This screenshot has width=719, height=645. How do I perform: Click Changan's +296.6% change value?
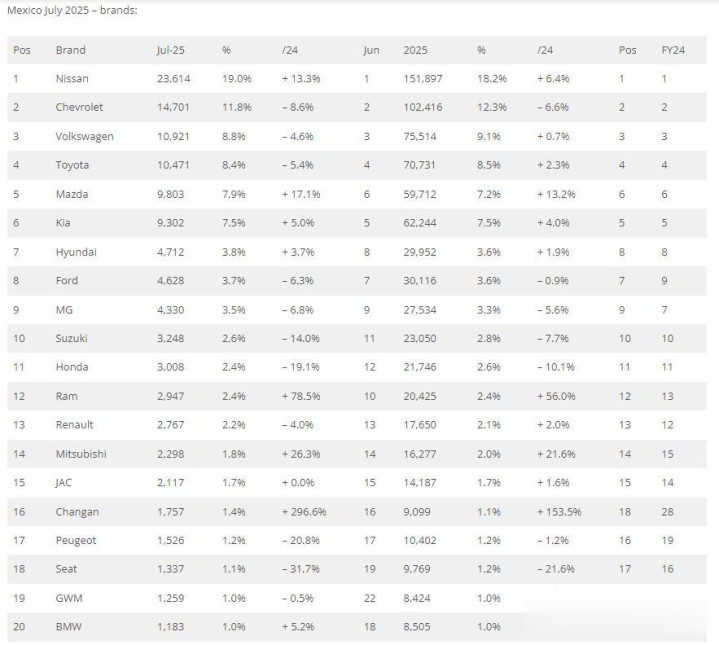tap(304, 512)
